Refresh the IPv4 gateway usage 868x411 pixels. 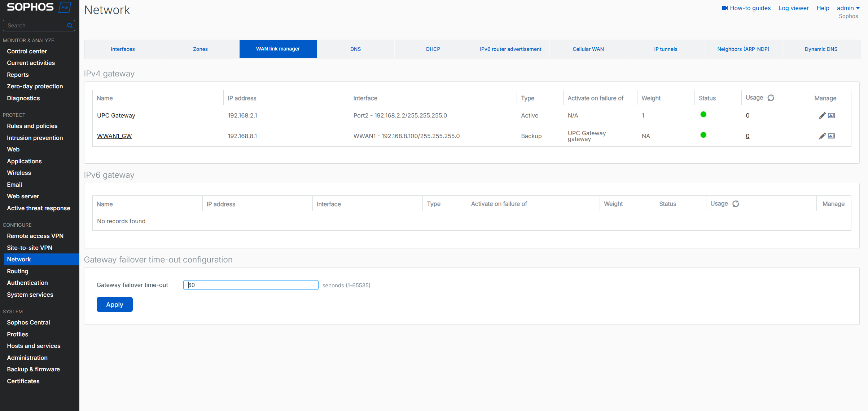point(771,98)
